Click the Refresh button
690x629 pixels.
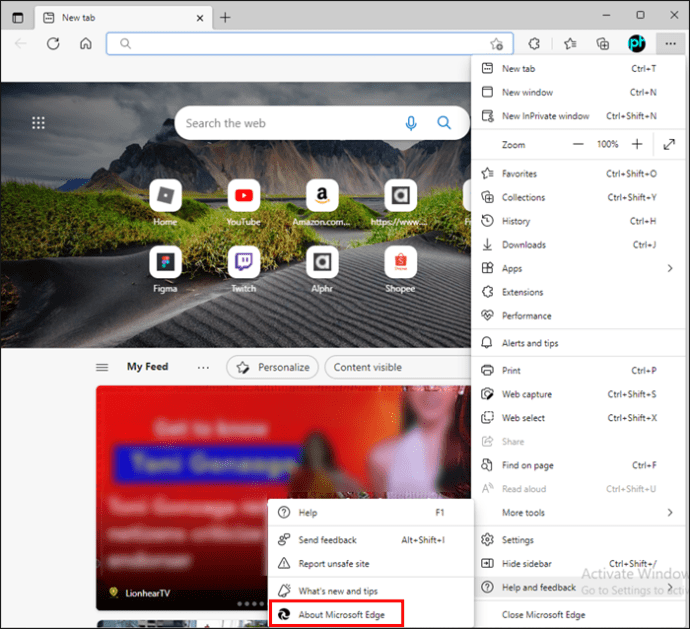tap(53, 44)
